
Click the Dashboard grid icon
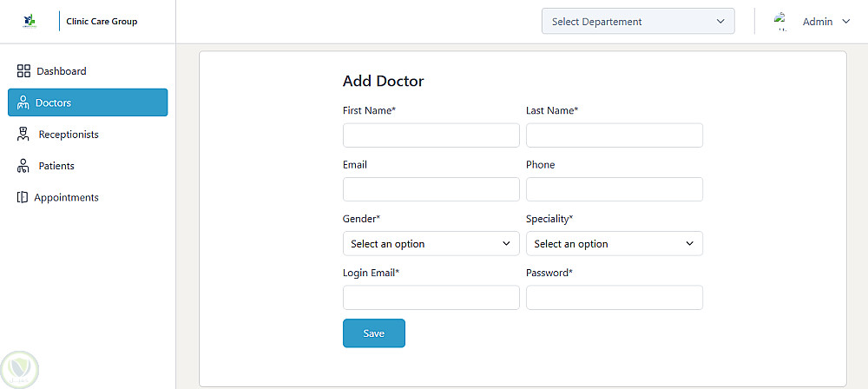tap(23, 71)
